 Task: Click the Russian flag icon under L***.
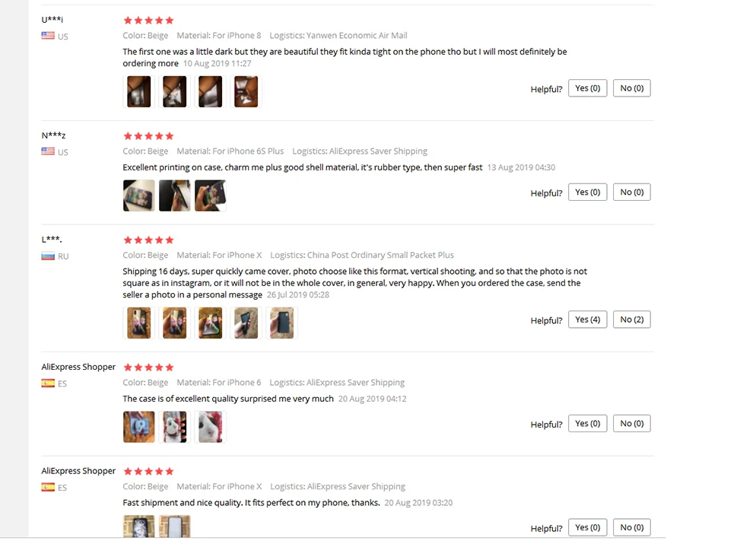pos(48,256)
